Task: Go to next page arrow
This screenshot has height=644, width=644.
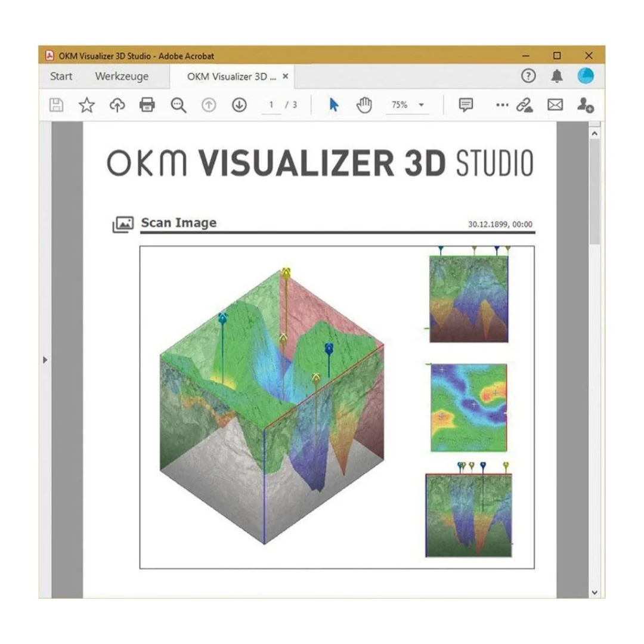Action: click(239, 105)
